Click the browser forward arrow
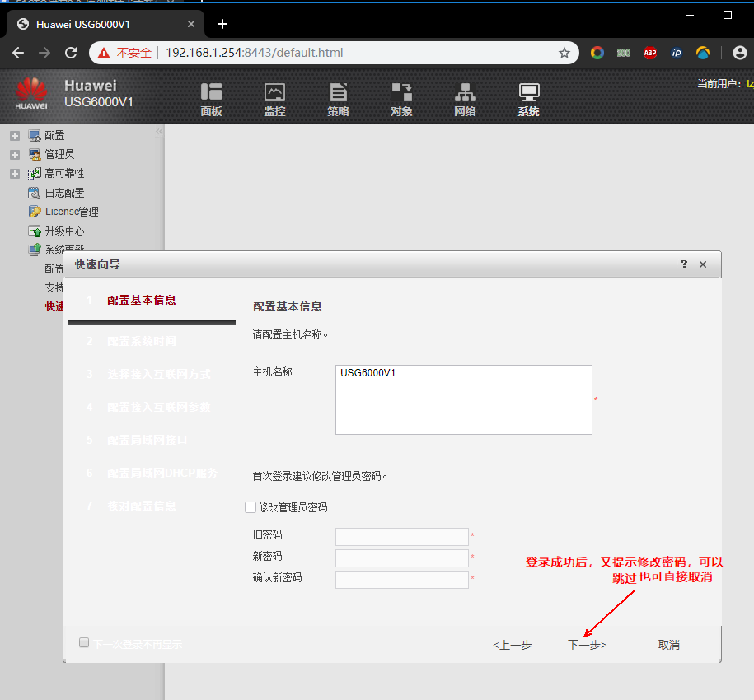This screenshot has height=700, width=754. pyautogui.click(x=44, y=53)
